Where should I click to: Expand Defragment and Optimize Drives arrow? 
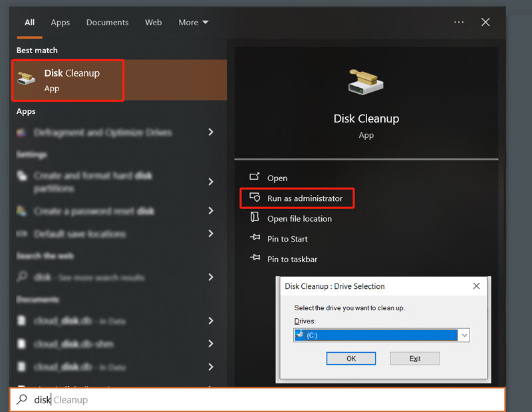(x=211, y=132)
